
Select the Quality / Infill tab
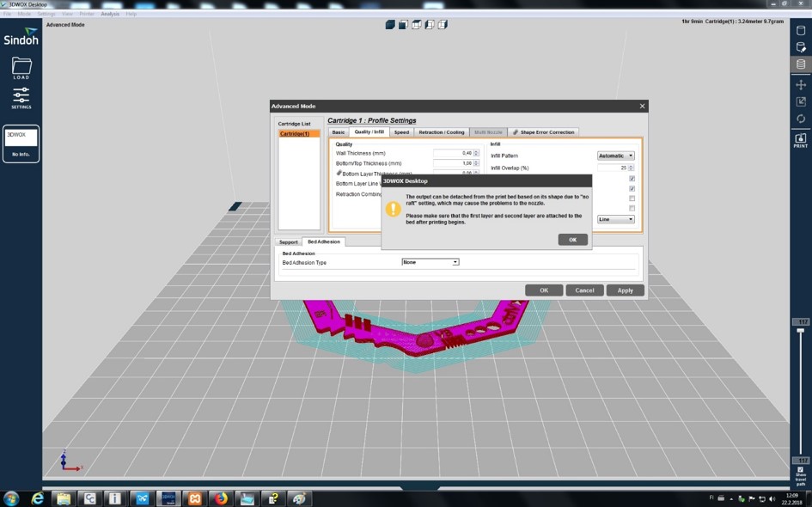(x=369, y=131)
